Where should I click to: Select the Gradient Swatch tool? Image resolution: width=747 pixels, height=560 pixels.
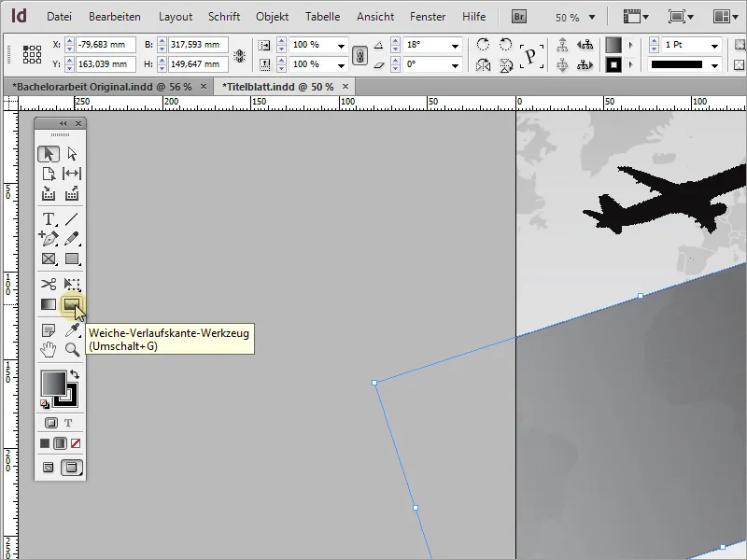(49, 304)
